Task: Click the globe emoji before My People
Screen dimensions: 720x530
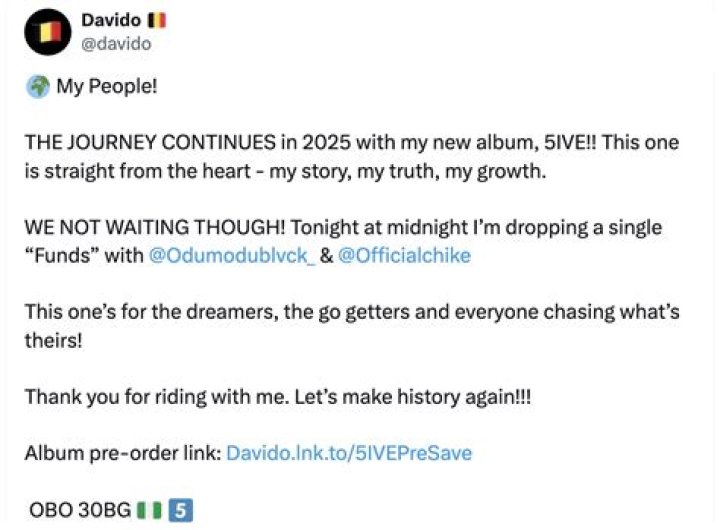Action: pyautogui.click(x=38, y=86)
